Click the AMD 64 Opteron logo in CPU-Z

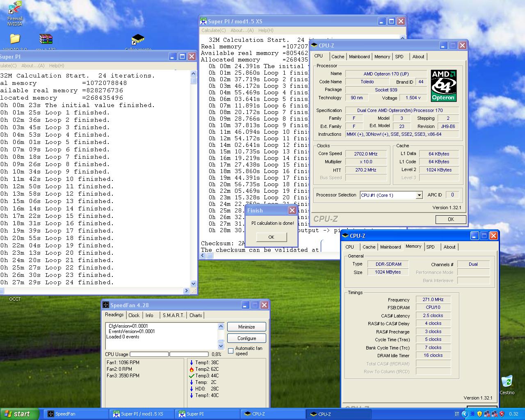coord(443,86)
